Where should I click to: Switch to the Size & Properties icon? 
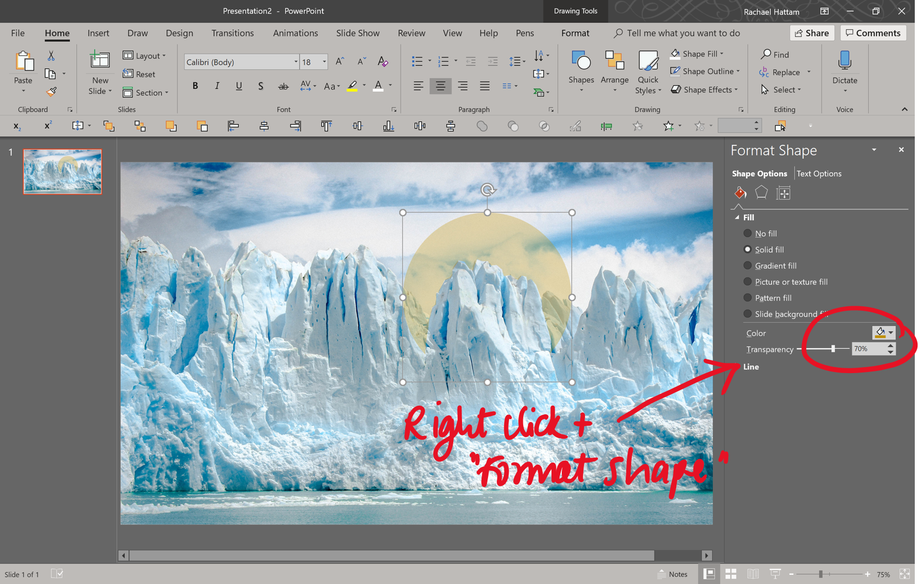pyautogui.click(x=783, y=192)
